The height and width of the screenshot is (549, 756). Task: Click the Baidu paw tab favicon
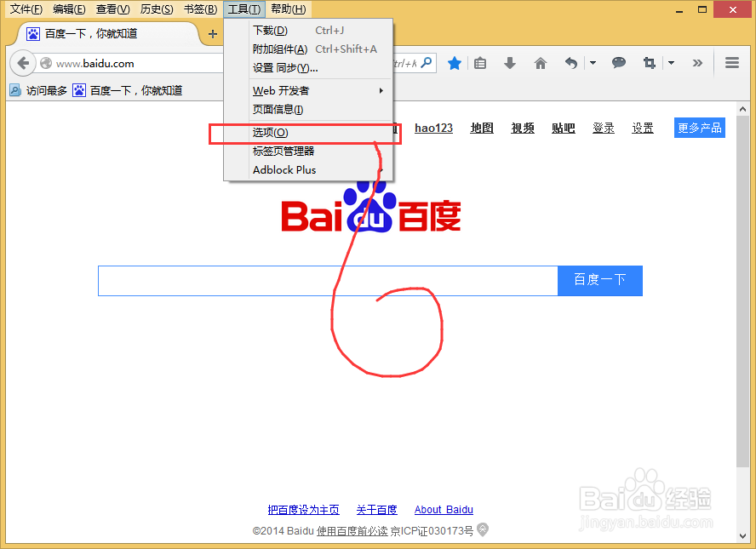(33, 34)
